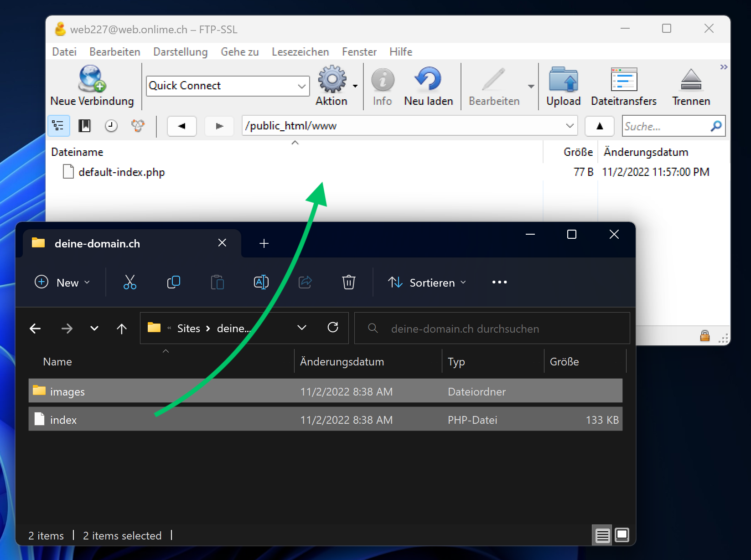Click Sites in the breadcrumb path

coord(189,329)
